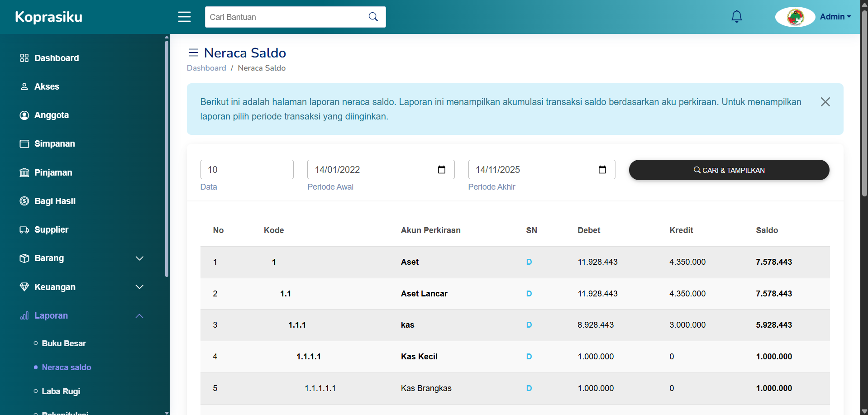Dismiss the blue info alert
The width and height of the screenshot is (868, 415).
click(x=825, y=102)
